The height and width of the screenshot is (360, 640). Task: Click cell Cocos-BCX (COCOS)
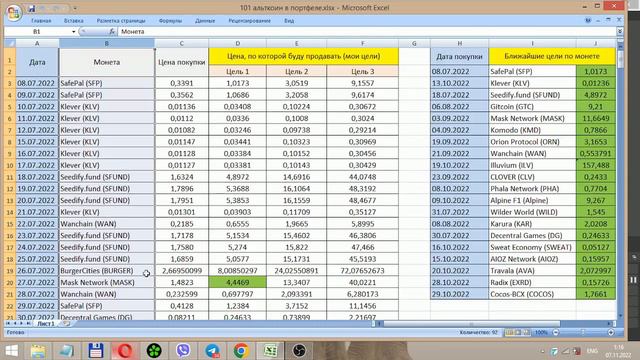click(532, 294)
